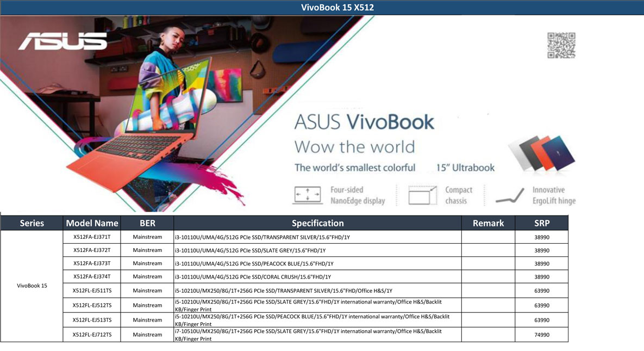
Task: Click the VivoBook 15 series cell
Action: [32, 286]
